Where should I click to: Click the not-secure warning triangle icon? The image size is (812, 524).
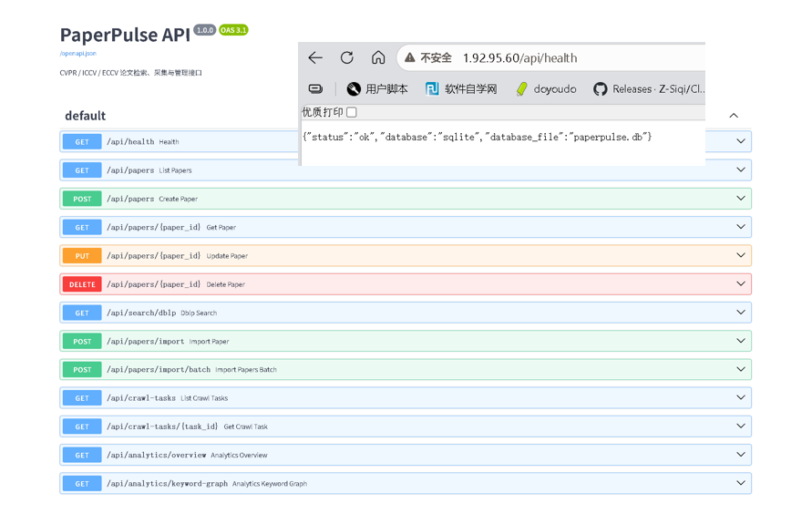(409, 57)
